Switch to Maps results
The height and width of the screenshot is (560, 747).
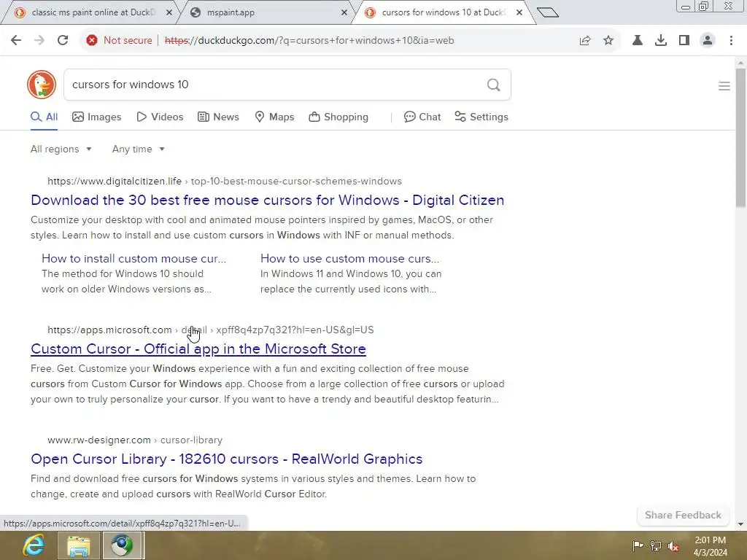274,117
